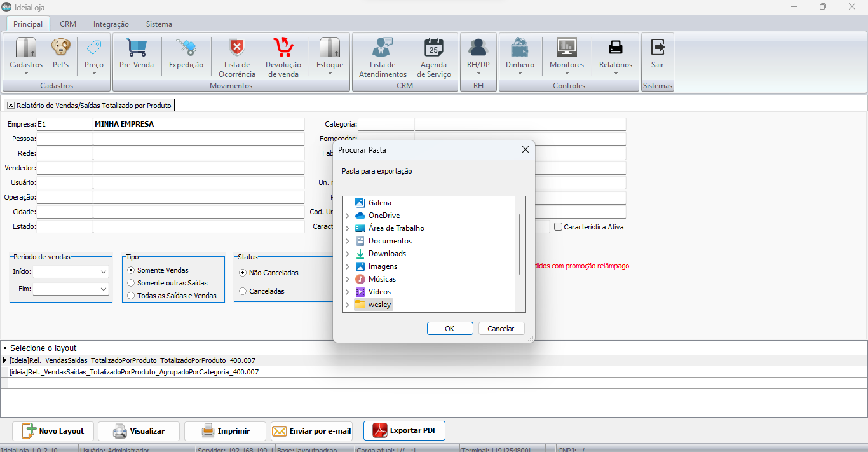
Task: Open Lista de Atendimentos icon
Action: (x=382, y=48)
